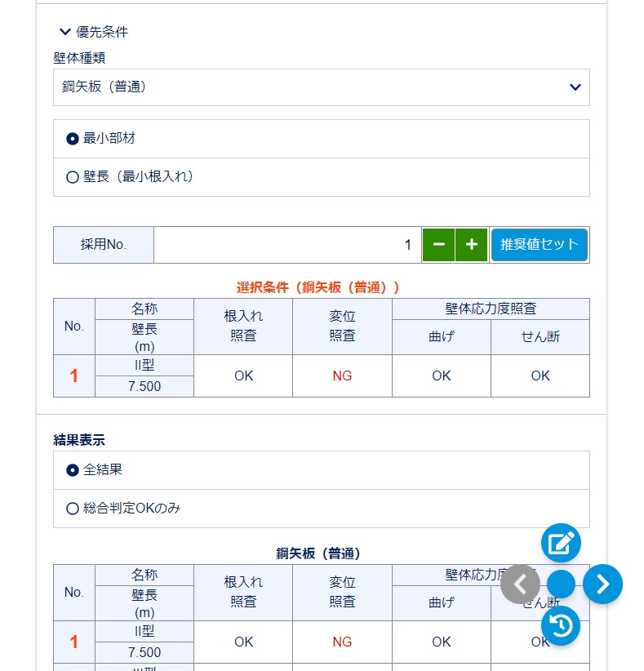Click the history restore floating icon
This screenshot has height=671, width=644.
(x=561, y=626)
